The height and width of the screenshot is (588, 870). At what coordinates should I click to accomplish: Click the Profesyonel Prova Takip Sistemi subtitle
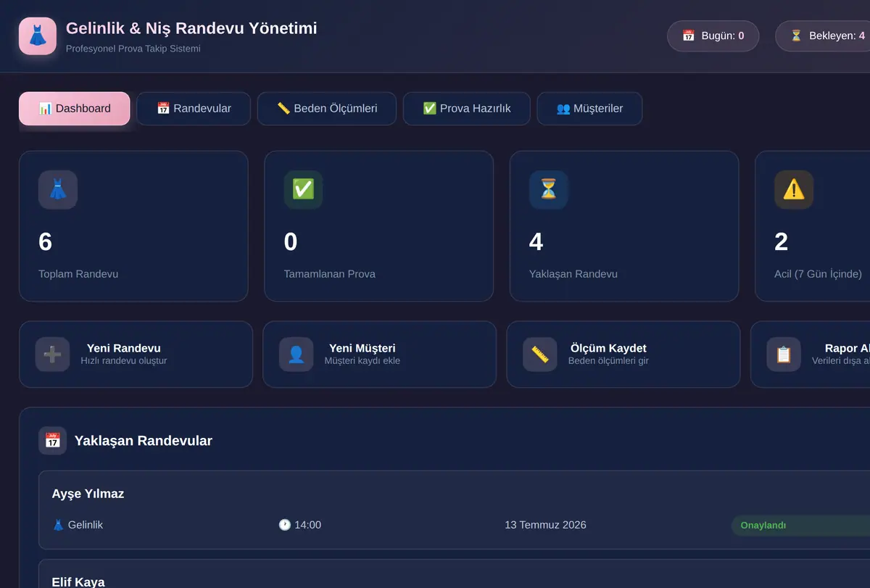(x=133, y=49)
